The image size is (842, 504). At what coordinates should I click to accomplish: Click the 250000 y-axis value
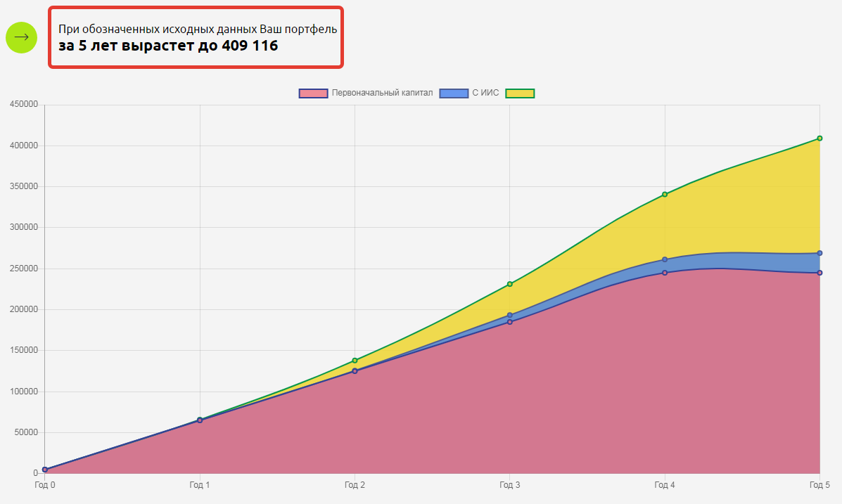click(x=24, y=269)
